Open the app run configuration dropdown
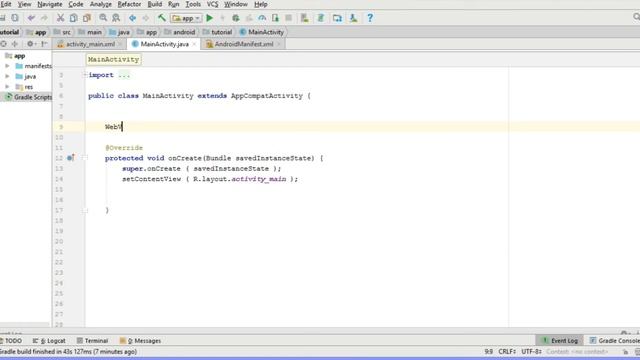 tap(186, 18)
